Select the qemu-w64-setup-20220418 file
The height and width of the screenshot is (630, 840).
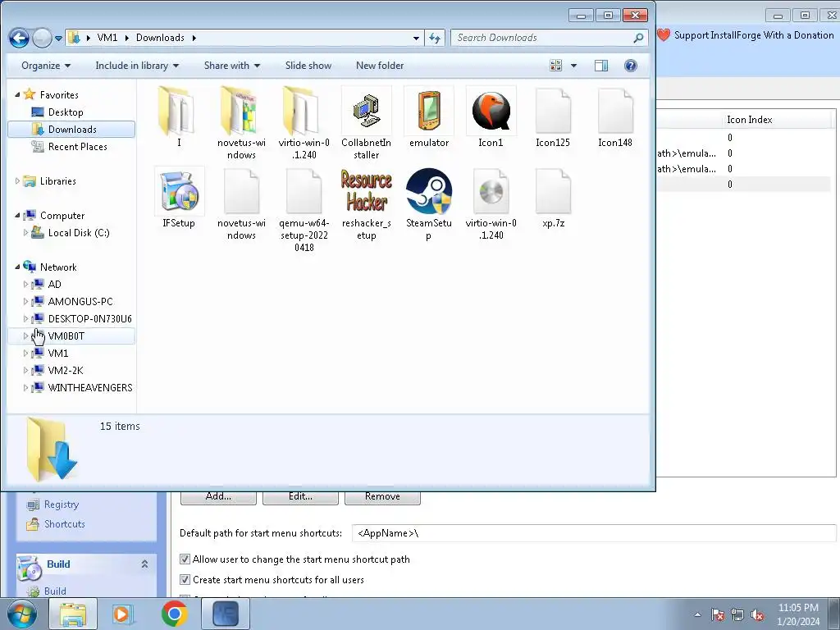point(304,209)
